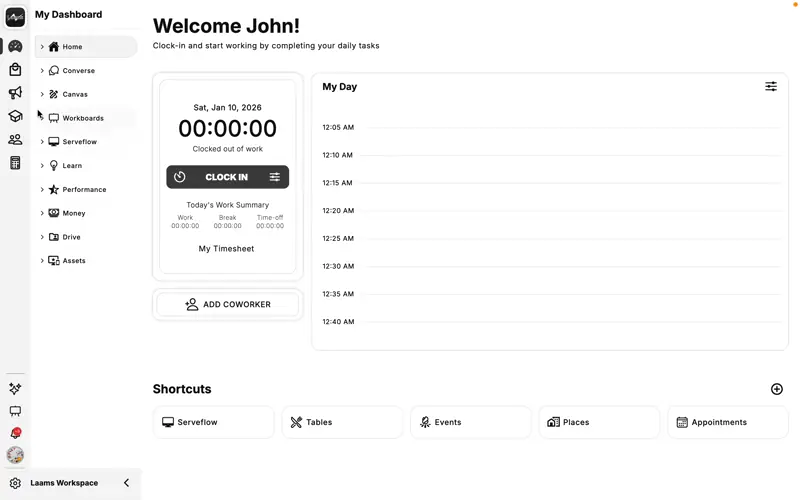Click the Home house icon

(54, 47)
